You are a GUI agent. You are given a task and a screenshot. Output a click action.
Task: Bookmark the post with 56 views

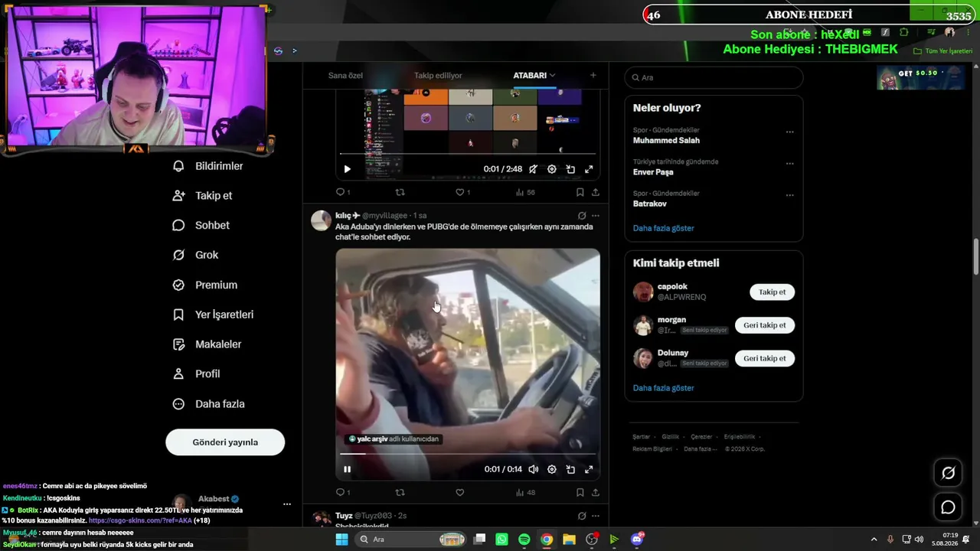[580, 192]
